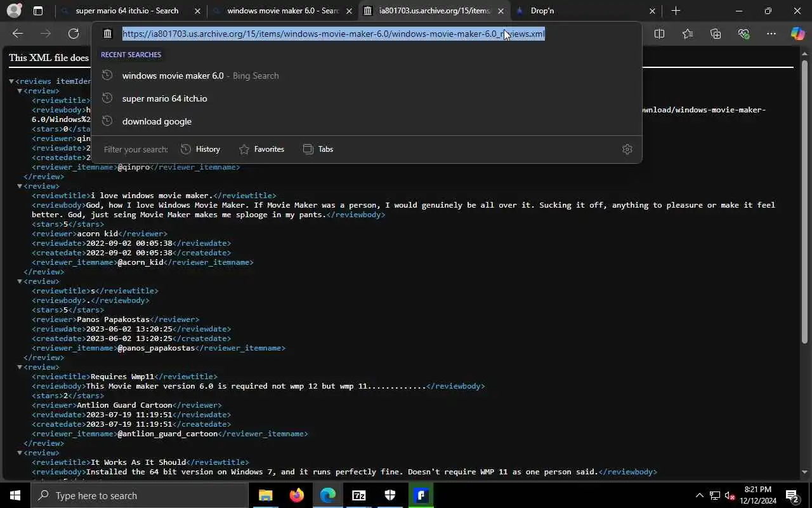Open Windows Security shield on taskbar
The image size is (812, 508).
tap(390, 495)
